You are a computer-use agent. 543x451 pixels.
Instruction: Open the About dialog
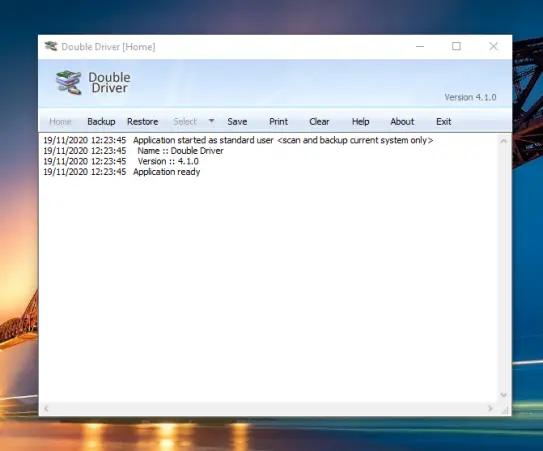pos(402,122)
